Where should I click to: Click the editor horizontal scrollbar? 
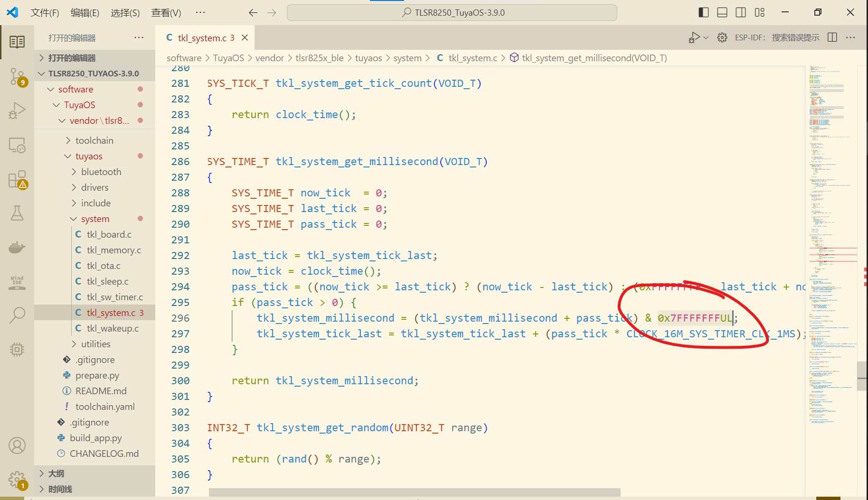415,492
